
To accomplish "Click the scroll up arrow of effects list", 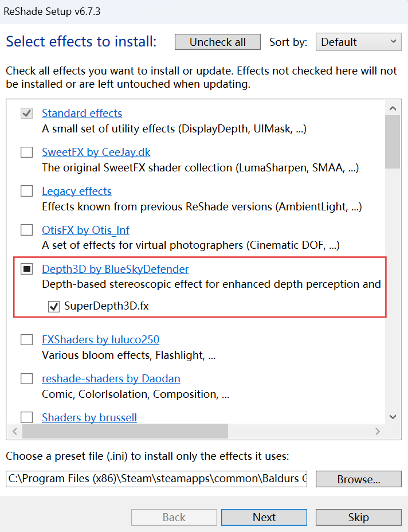I will 393,108.
